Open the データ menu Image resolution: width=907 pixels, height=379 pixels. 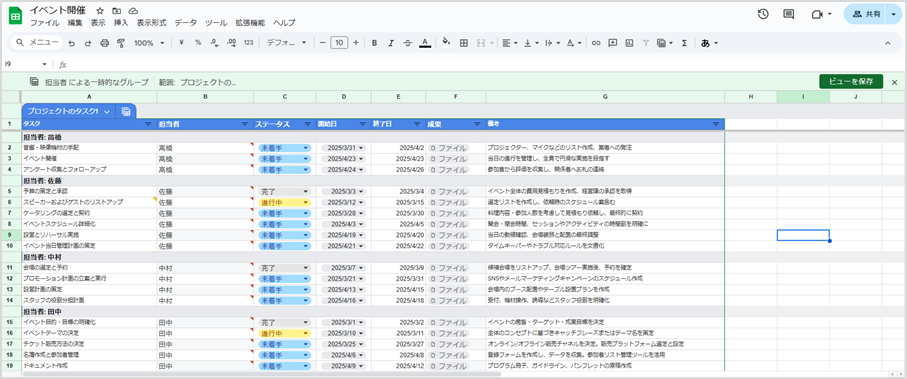pos(186,23)
